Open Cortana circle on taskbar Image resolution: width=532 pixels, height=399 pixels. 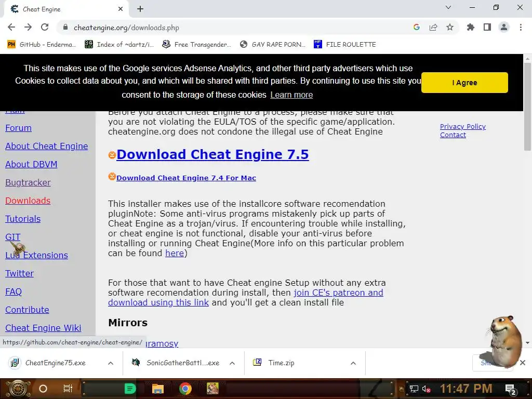click(43, 389)
